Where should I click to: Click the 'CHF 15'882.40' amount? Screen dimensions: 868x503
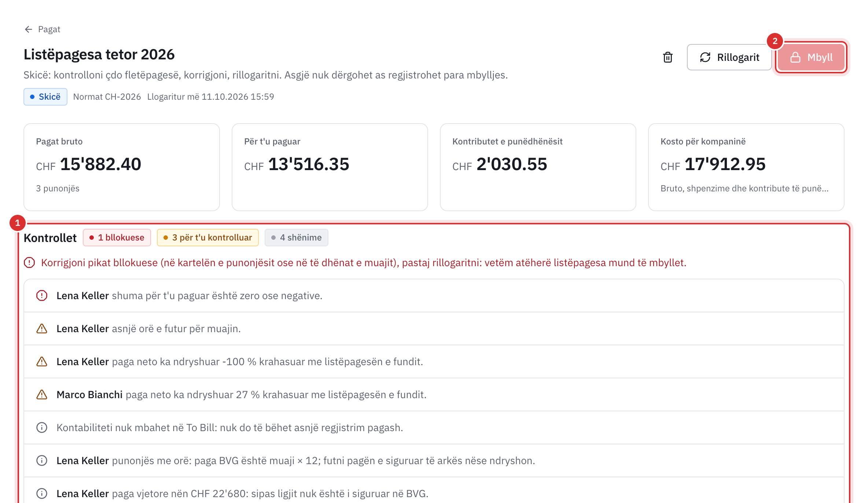click(x=88, y=164)
